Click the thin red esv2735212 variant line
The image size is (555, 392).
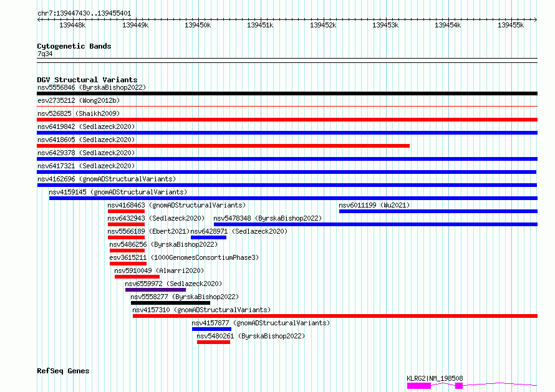pyautogui.click(x=287, y=106)
